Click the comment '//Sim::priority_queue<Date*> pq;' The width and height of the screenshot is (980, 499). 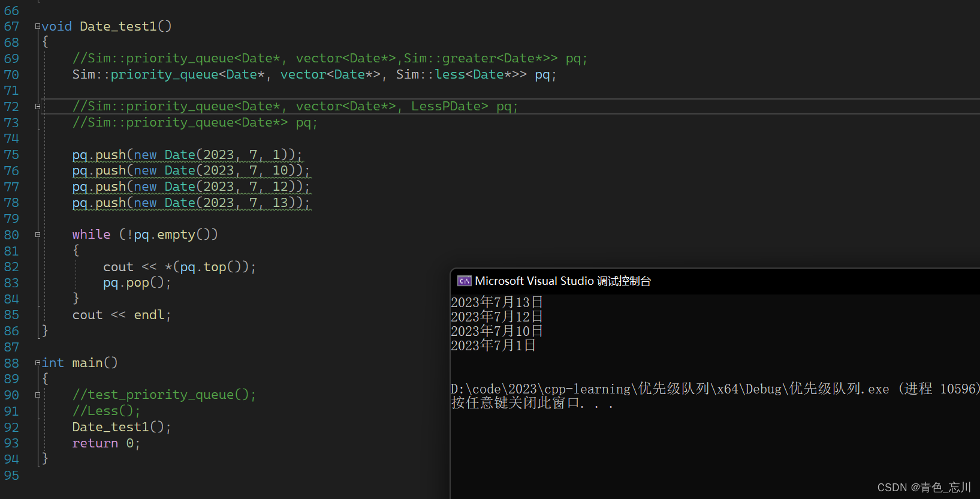click(x=195, y=122)
